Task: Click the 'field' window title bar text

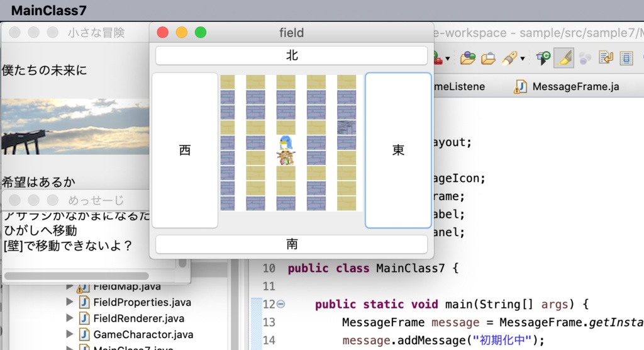Action: click(x=291, y=33)
